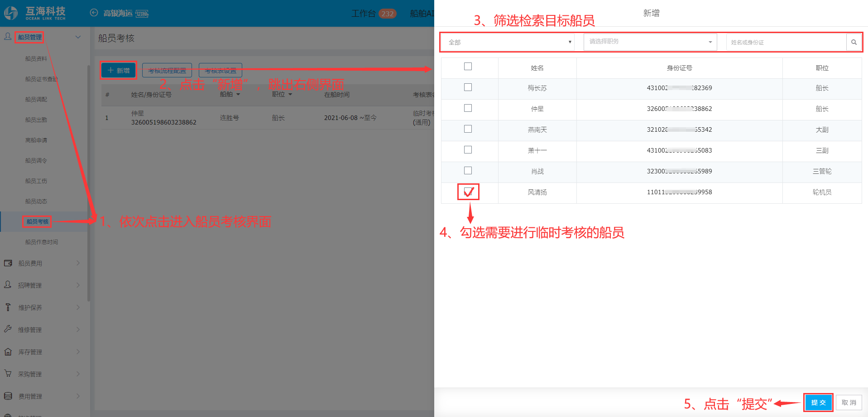Viewport: 868px width, 417px height.
Task: Click 2021-06-08 ~至今 onboard time cell
Action: pos(350,118)
